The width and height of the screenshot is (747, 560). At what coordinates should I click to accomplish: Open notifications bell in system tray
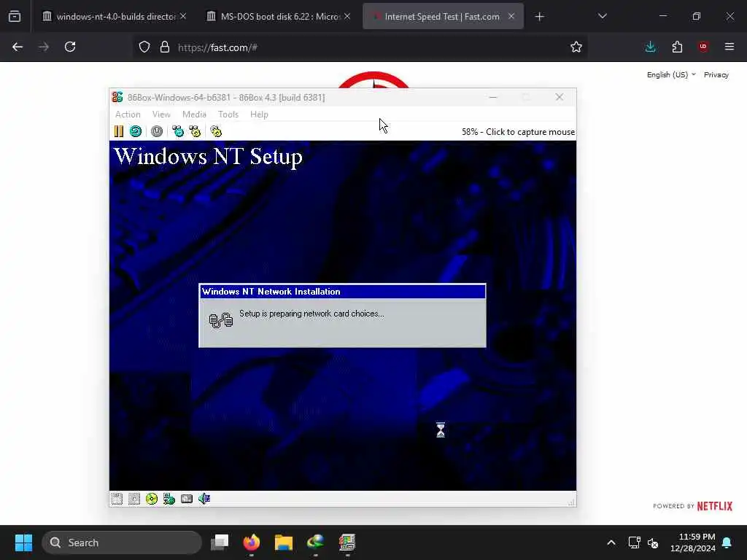pos(727,542)
